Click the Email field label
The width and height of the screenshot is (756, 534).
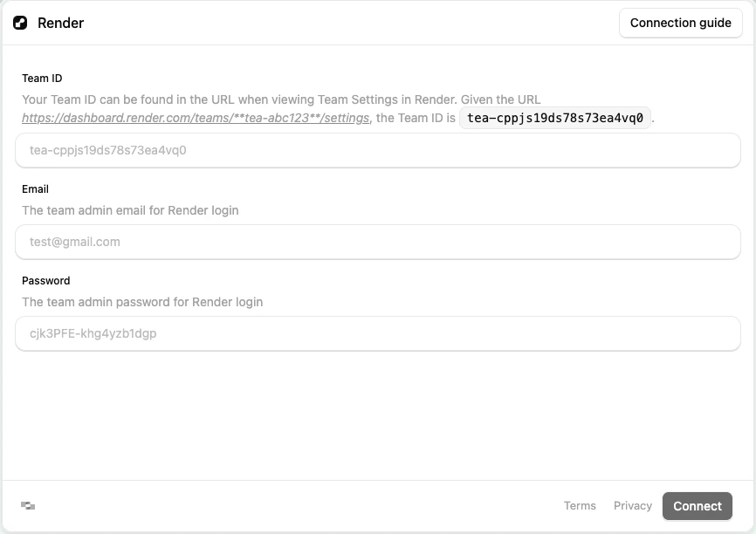pyautogui.click(x=35, y=189)
